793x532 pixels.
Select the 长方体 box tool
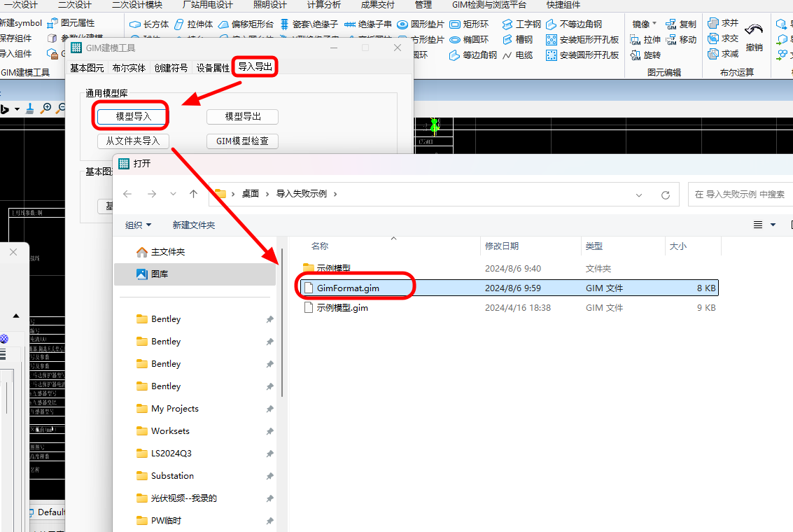pyautogui.click(x=149, y=24)
